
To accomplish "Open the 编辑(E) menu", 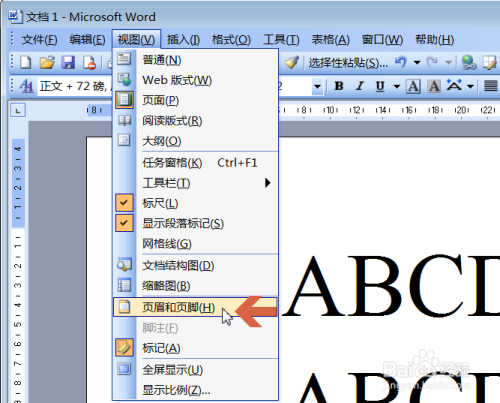I will pos(87,40).
